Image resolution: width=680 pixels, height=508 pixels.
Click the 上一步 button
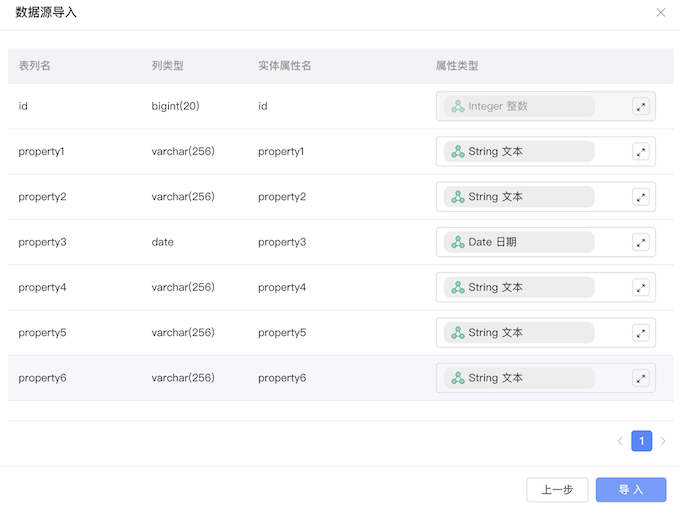pyautogui.click(x=557, y=490)
